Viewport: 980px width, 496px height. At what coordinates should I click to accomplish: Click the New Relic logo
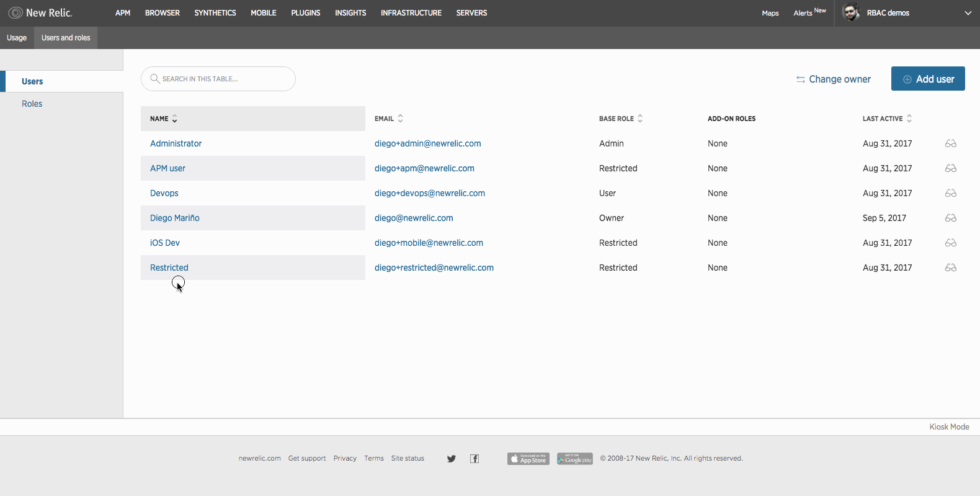(x=40, y=12)
